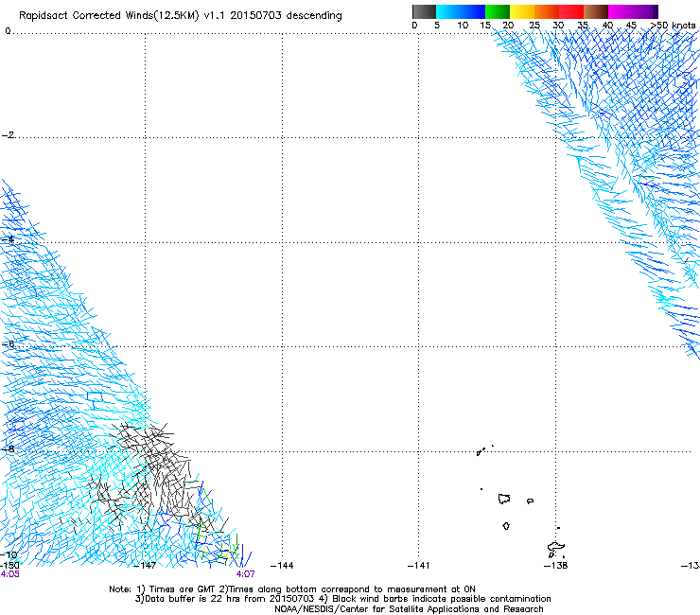The image size is (700, 615).
Task: Select the dark purple 45-50 knots segment
Action: click(645, 11)
